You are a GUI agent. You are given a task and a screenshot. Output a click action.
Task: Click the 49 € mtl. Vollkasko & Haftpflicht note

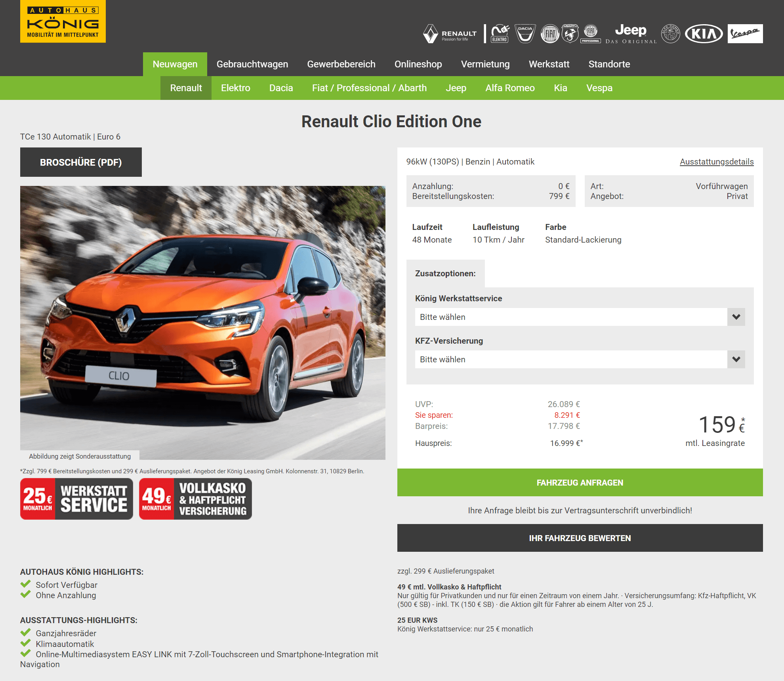point(449,587)
